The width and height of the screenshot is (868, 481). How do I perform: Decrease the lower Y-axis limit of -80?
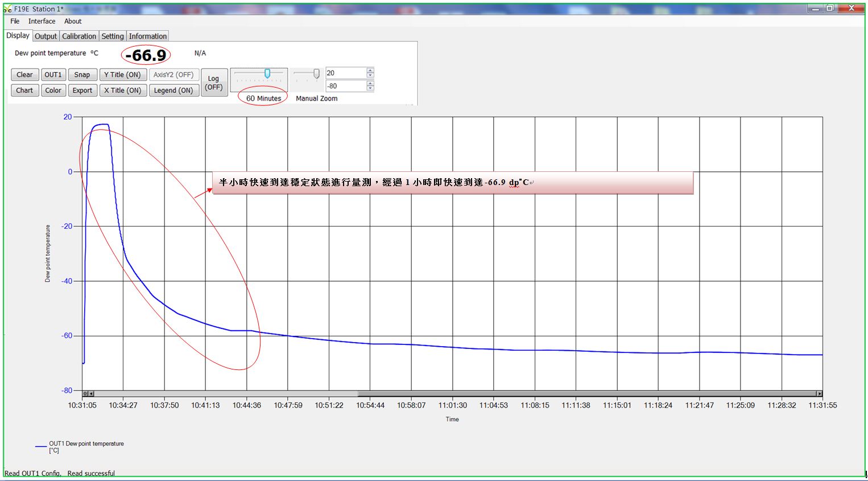point(370,88)
